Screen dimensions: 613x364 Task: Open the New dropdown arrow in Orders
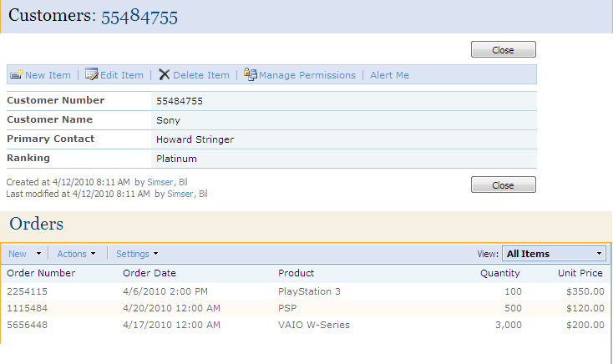(x=38, y=253)
